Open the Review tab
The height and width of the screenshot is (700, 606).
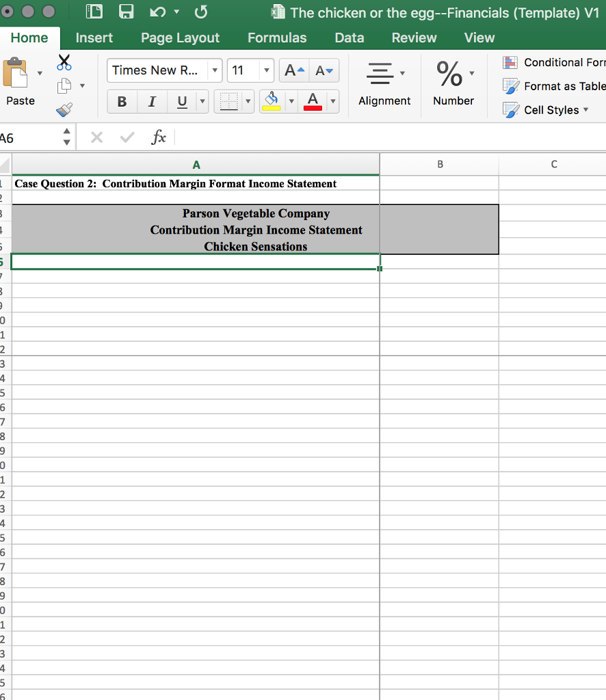point(414,38)
